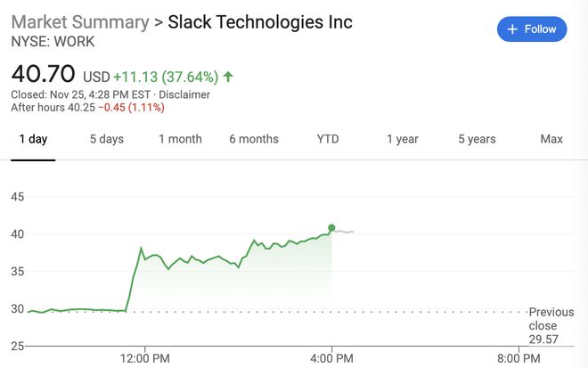Switch to the 5 days tab
Screen dimensions: 588x368
click(107, 139)
